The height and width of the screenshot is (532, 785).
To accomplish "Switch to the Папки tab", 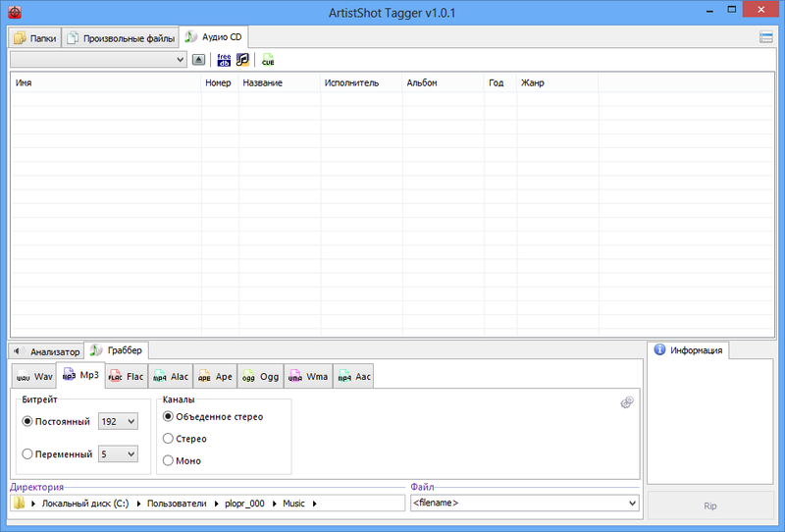I will coord(35,38).
